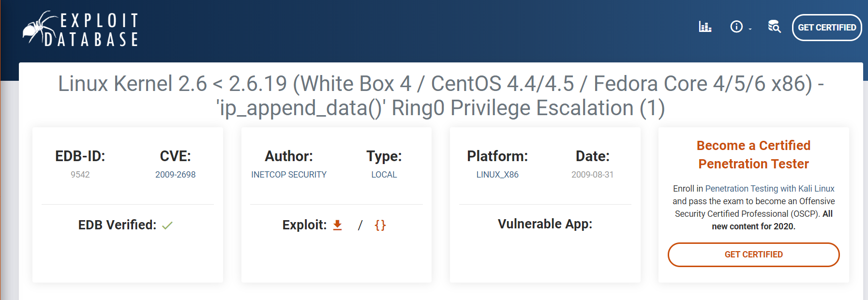View raw exploit with the curly braces icon
The height and width of the screenshot is (300, 868).
point(380,225)
